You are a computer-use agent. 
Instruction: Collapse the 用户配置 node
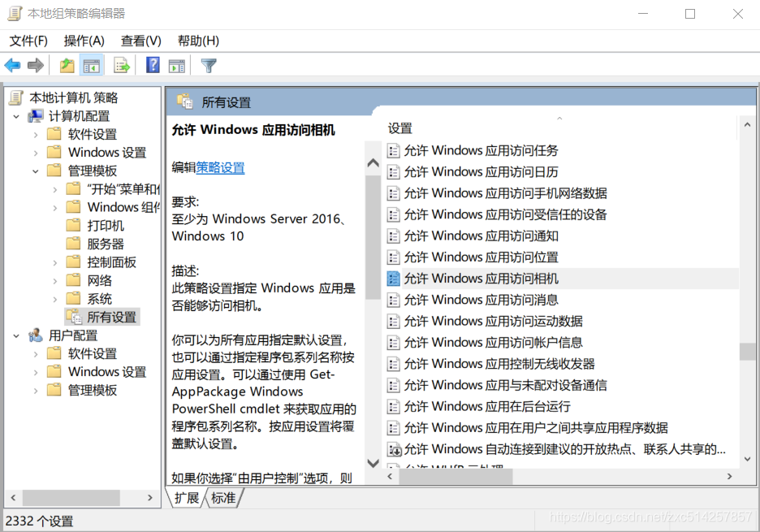tap(16, 335)
